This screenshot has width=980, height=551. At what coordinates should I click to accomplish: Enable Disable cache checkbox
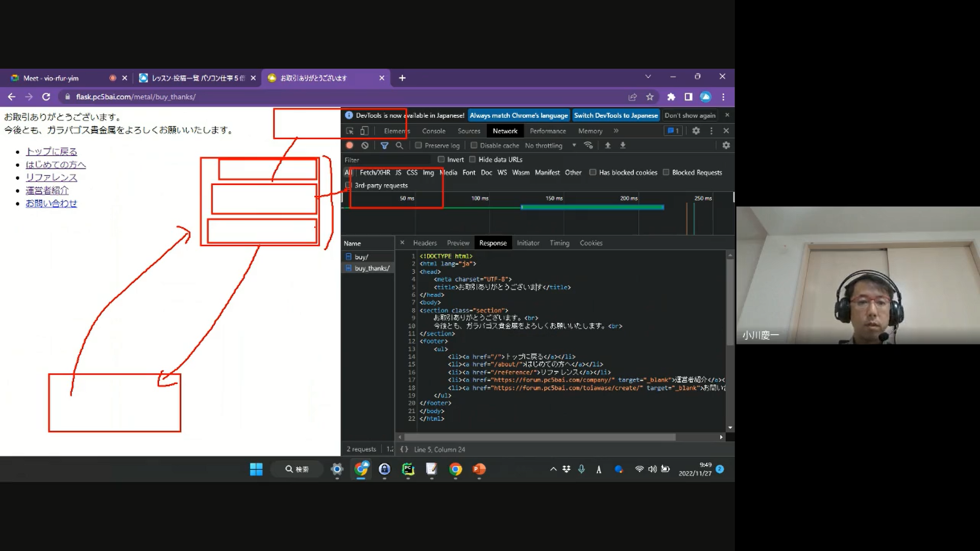pyautogui.click(x=474, y=145)
